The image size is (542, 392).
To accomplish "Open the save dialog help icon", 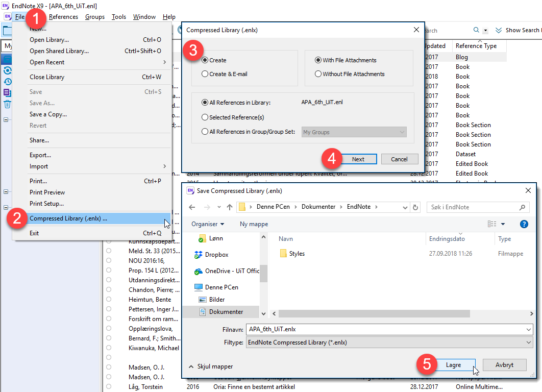I will pyautogui.click(x=523, y=224).
